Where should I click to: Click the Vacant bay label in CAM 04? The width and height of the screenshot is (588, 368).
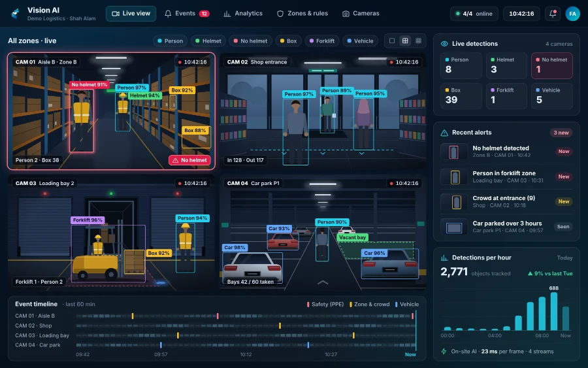coord(352,237)
